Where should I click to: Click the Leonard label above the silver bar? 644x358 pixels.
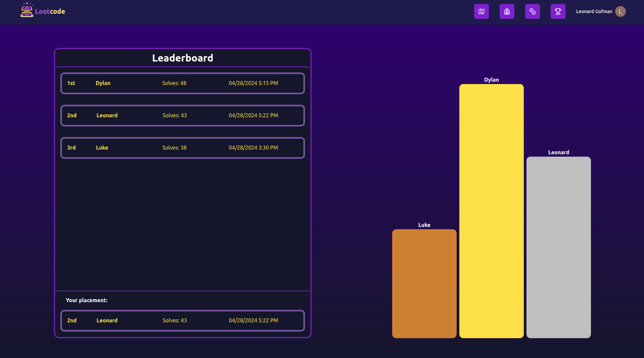(559, 153)
